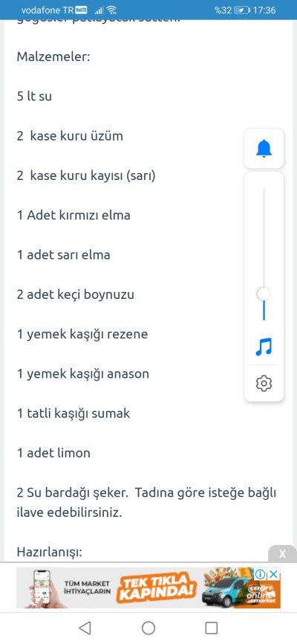
Task: Open recent apps square button
Action: click(212, 628)
